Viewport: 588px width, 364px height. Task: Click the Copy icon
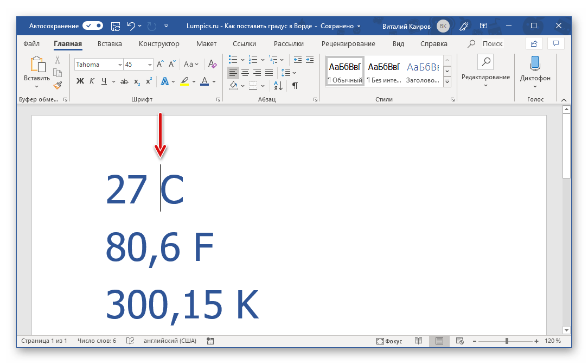coord(57,73)
